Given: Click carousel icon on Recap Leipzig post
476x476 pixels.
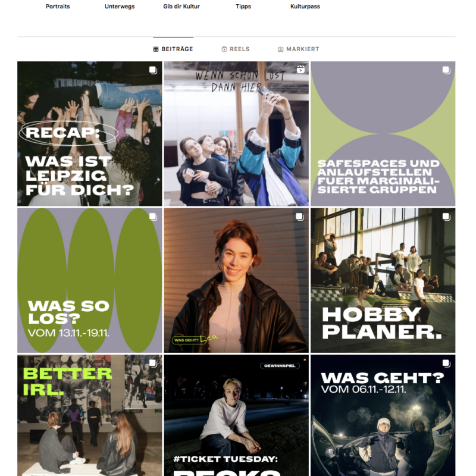Looking at the screenshot, I should pyautogui.click(x=153, y=70).
